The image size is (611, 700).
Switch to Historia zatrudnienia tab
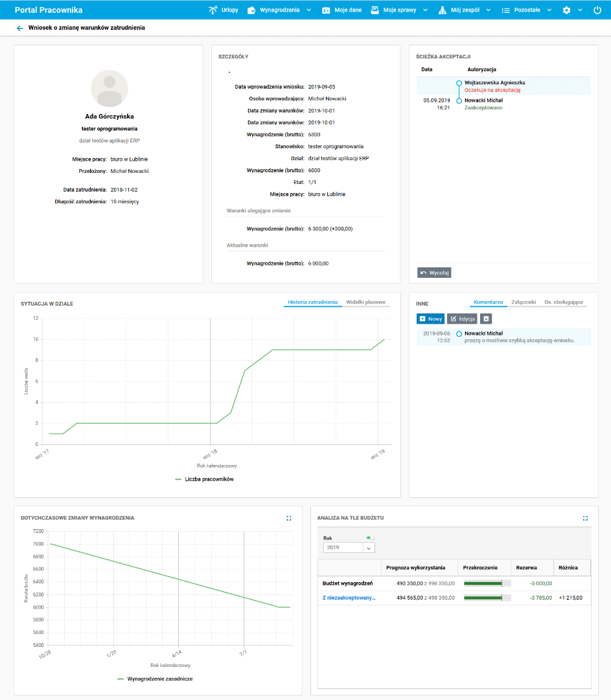[x=313, y=302]
